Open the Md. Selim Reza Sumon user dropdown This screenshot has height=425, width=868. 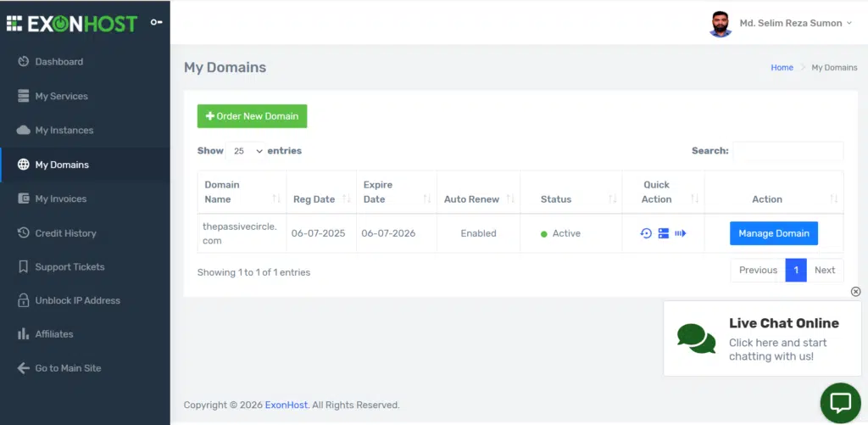(x=795, y=23)
